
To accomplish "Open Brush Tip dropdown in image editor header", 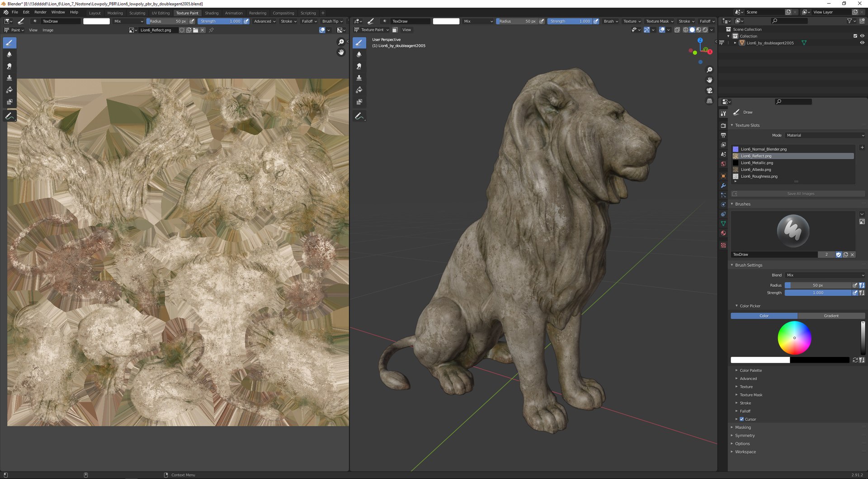I will [332, 21].
